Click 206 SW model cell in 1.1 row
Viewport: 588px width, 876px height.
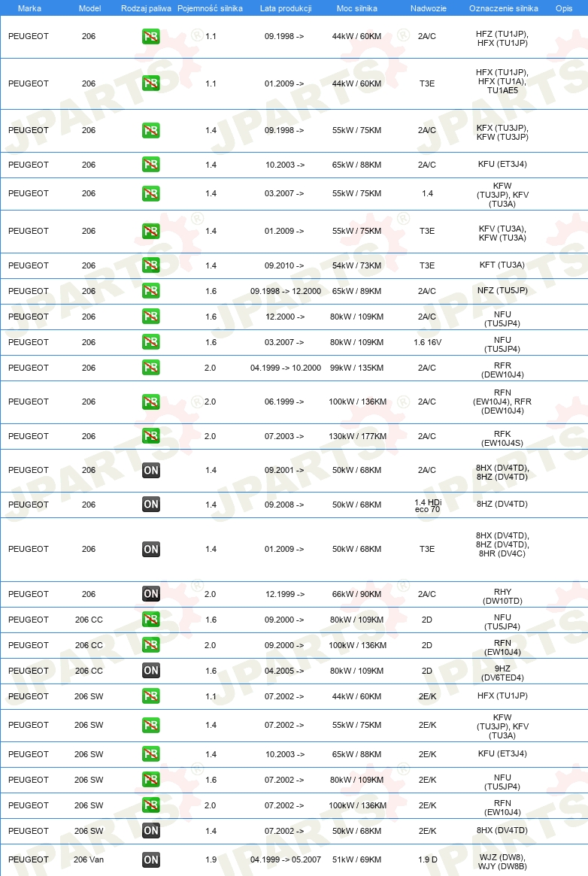click(89, 697)
